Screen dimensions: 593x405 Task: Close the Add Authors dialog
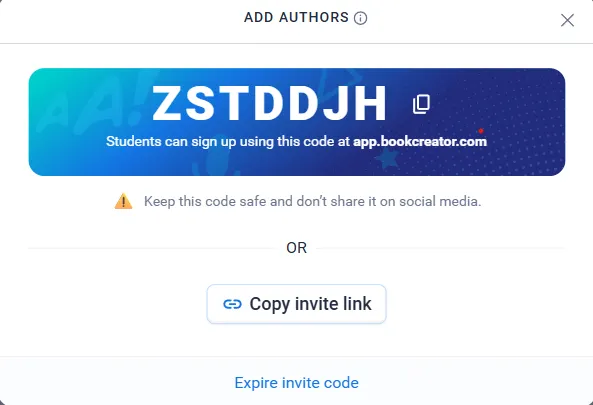coord(567,20)
